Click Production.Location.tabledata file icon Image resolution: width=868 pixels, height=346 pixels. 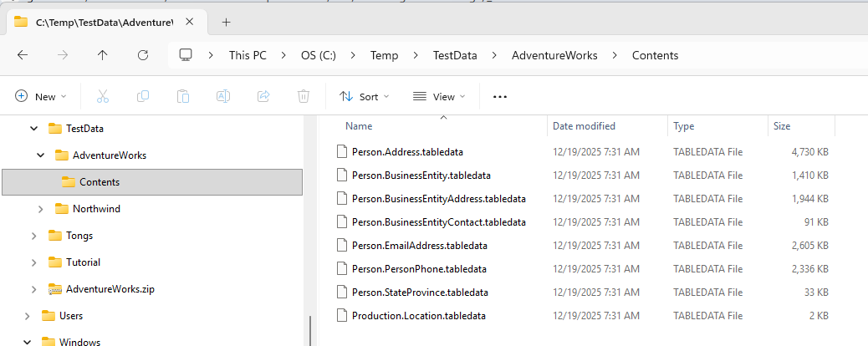[343, 316]
